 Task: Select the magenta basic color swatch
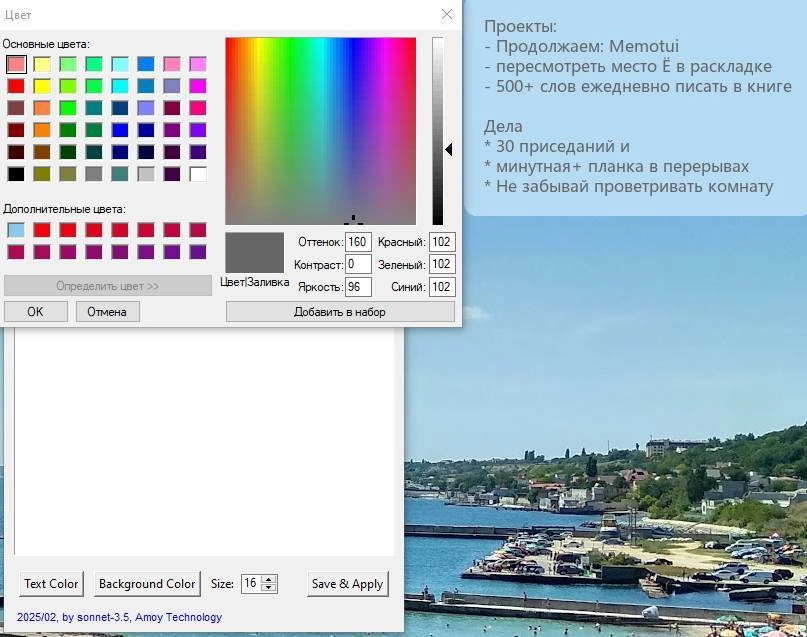[x=198, y=86]
